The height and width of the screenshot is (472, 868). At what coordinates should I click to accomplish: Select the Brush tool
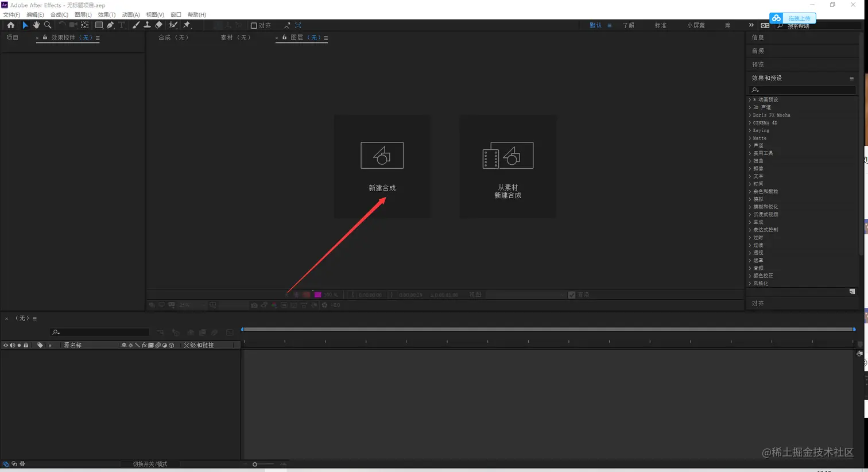click(x=135, y=25)
